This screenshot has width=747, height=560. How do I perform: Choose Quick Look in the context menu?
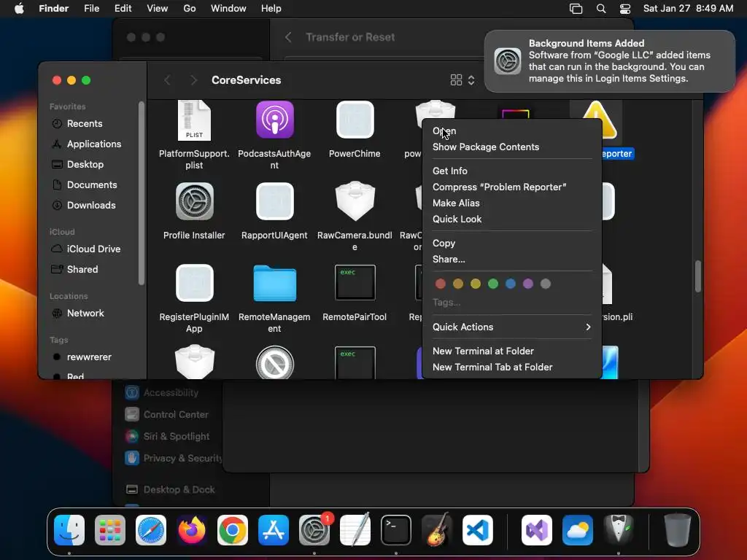(511, 219)
